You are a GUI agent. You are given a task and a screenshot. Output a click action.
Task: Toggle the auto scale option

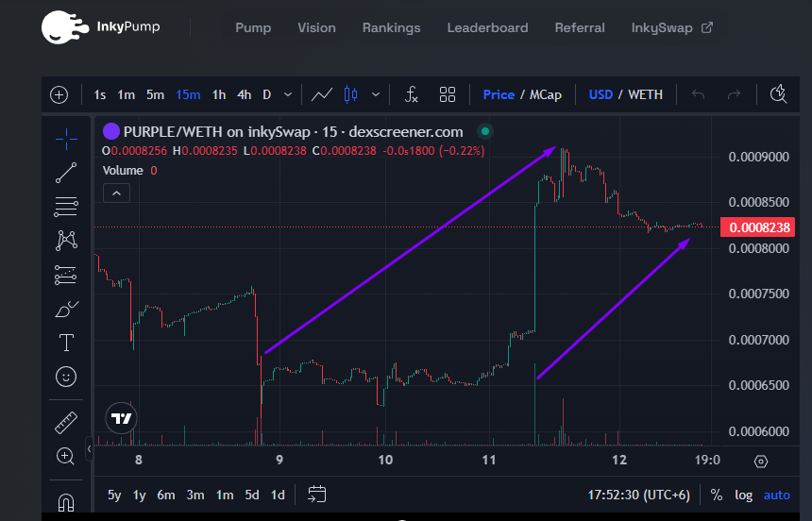pyautogui.click(x=777, y=496)
